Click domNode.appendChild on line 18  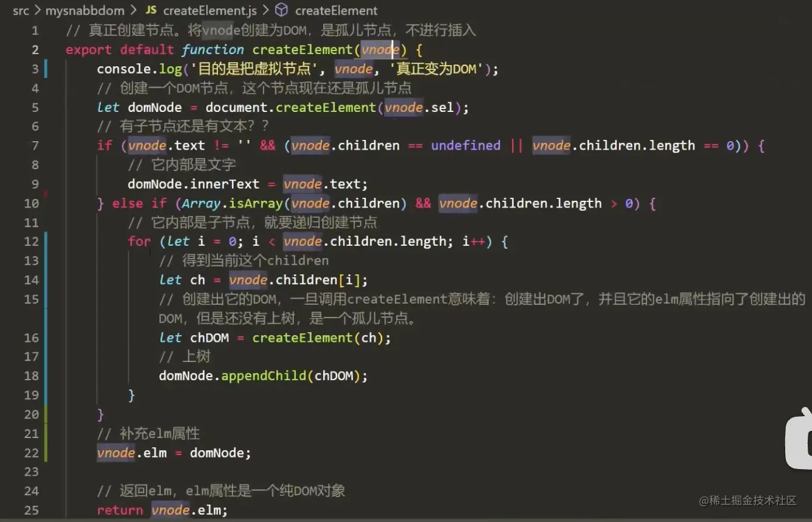pyautogui.click(x=232, y=376)
